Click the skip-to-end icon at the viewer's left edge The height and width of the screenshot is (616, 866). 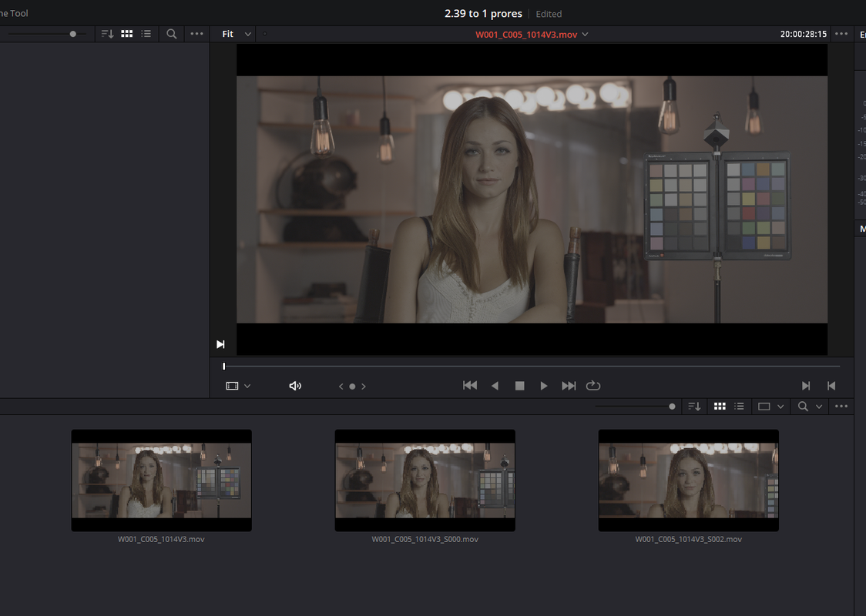click(220, 344)
